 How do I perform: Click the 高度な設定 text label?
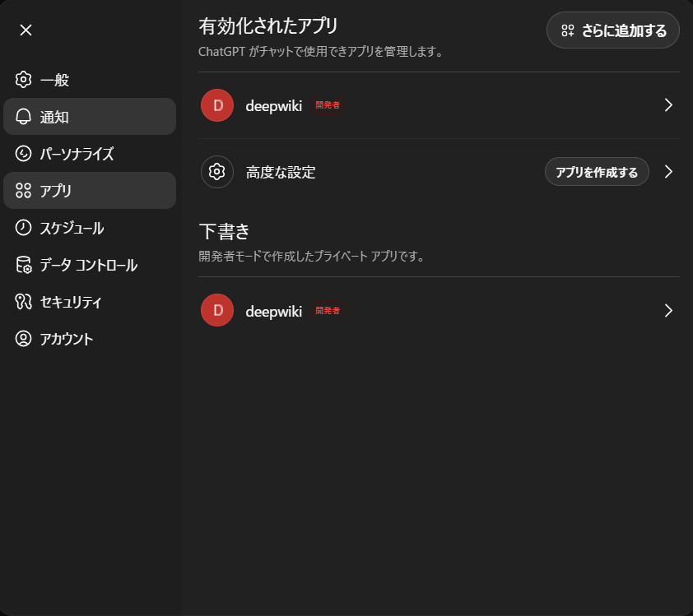[x=281, y=172]
